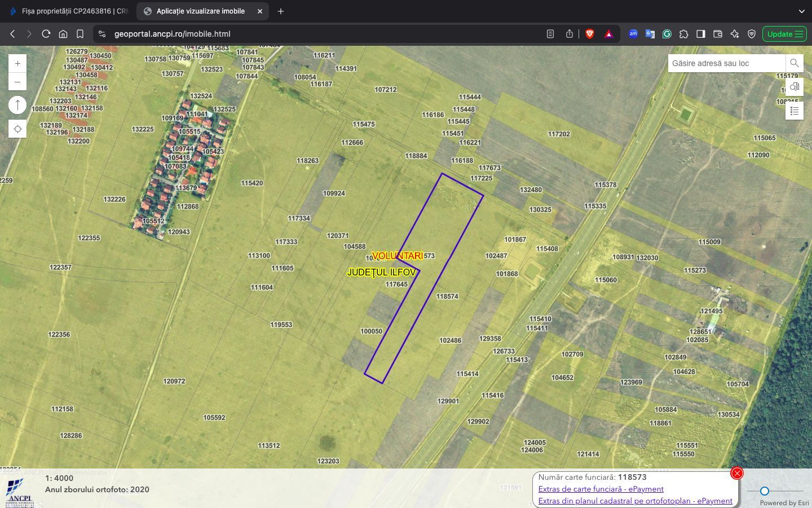Image resolution: width=812 pixels, height=508 pixels.
Task: Expand the tab search chevron
Action: (x=801, y=11)
